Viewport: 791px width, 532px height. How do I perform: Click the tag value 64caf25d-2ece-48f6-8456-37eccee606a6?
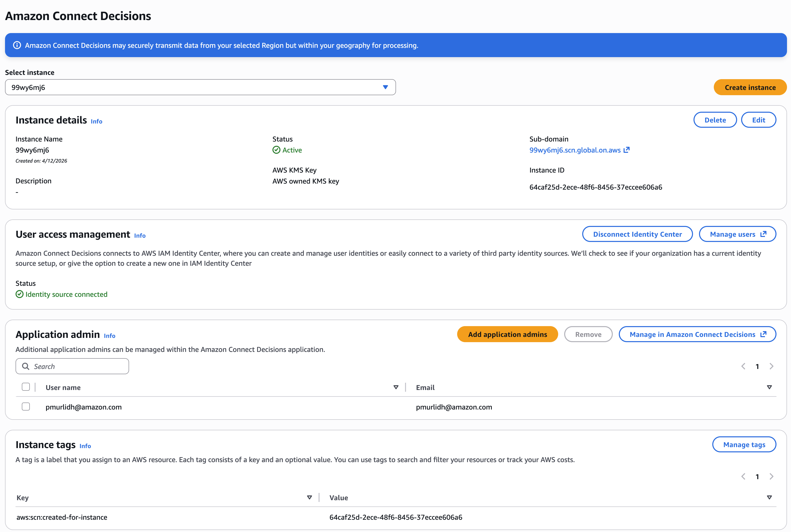396,517
